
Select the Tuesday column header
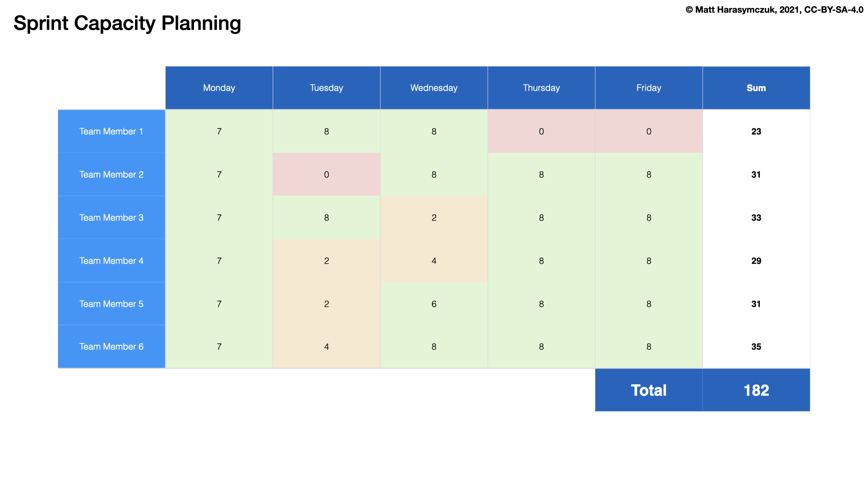pos(326,88)
